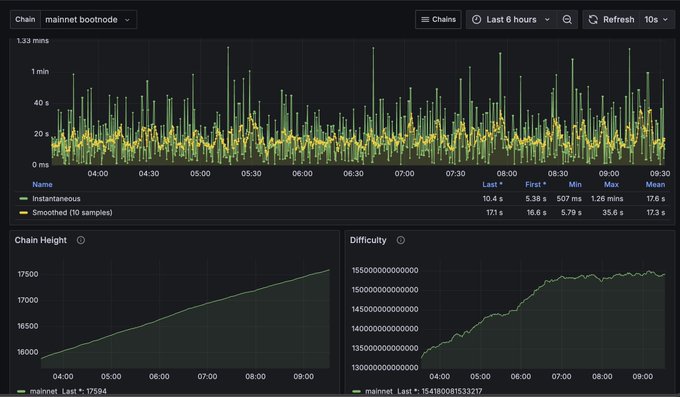
Task: Click the 507 ms Min value
Action: coord(569,199)
